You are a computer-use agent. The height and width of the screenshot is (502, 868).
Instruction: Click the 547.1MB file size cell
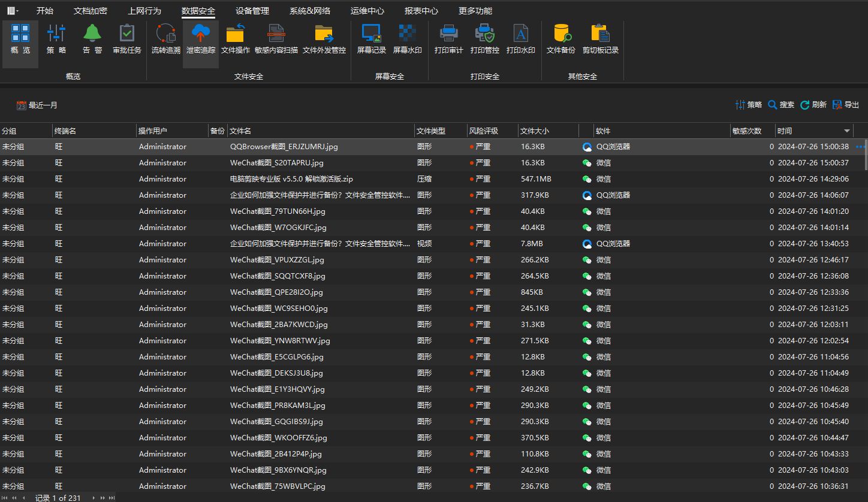point(536,179)
